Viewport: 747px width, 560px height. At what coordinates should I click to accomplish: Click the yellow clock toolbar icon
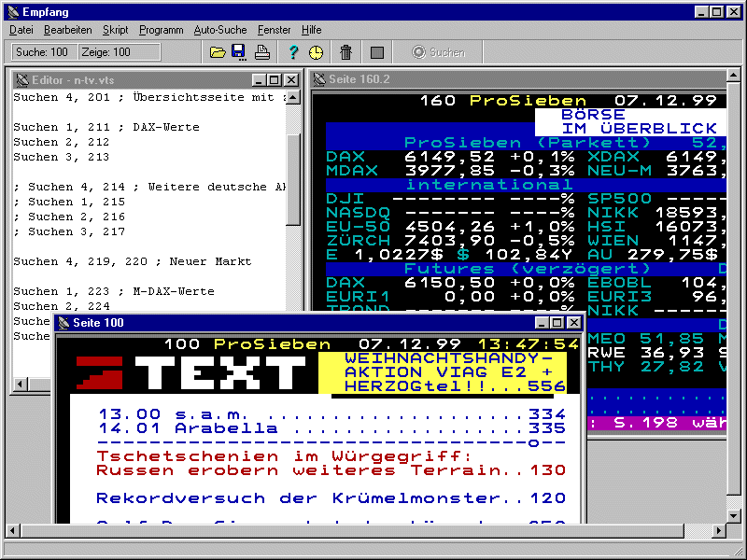[316, 52]
